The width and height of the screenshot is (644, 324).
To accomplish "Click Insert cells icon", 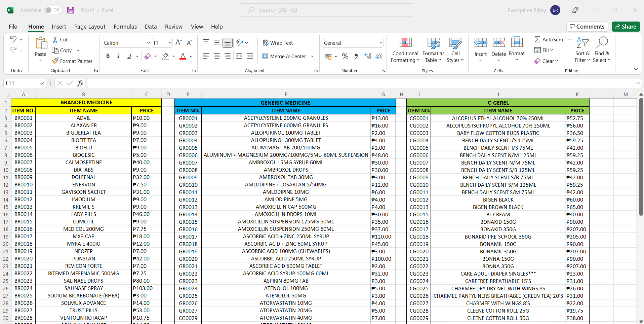I will pyautogui.click(x=481, y=43).
